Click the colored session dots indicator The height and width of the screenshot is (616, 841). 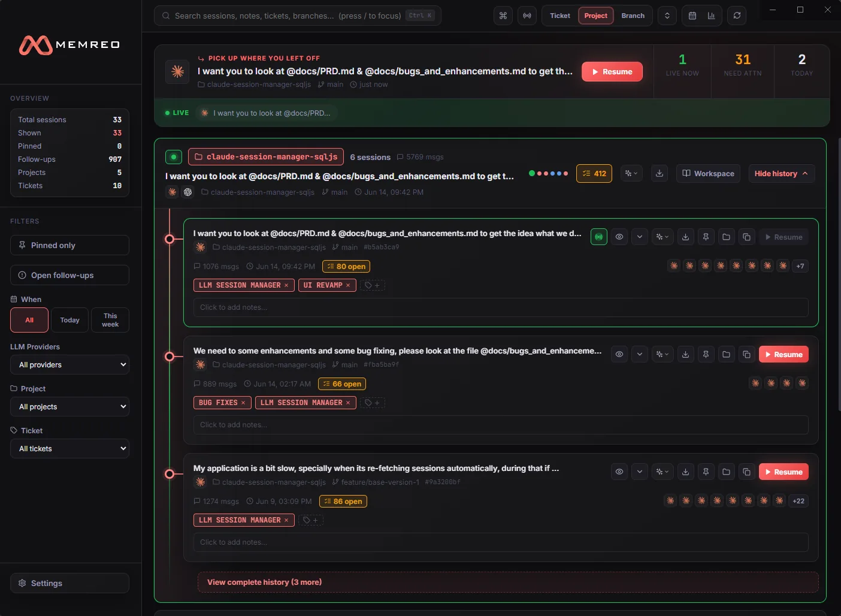coord(548,173)
